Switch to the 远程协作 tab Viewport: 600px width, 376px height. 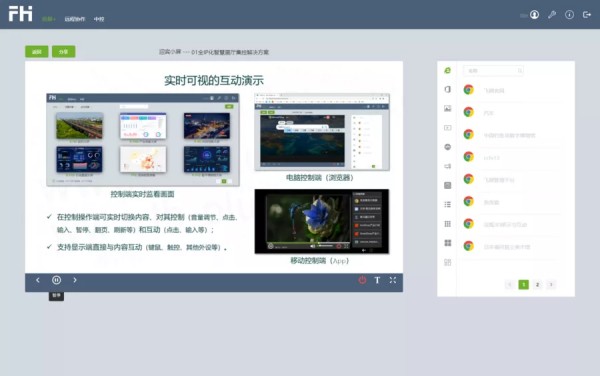(x=75, y=19)
